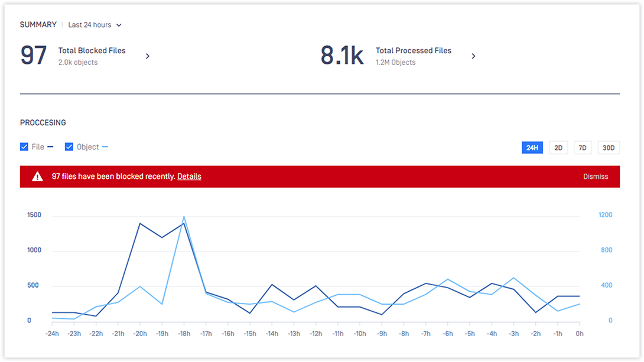Click the selected 24H range control
Screen dimensions: 644x362
point(532,147)
